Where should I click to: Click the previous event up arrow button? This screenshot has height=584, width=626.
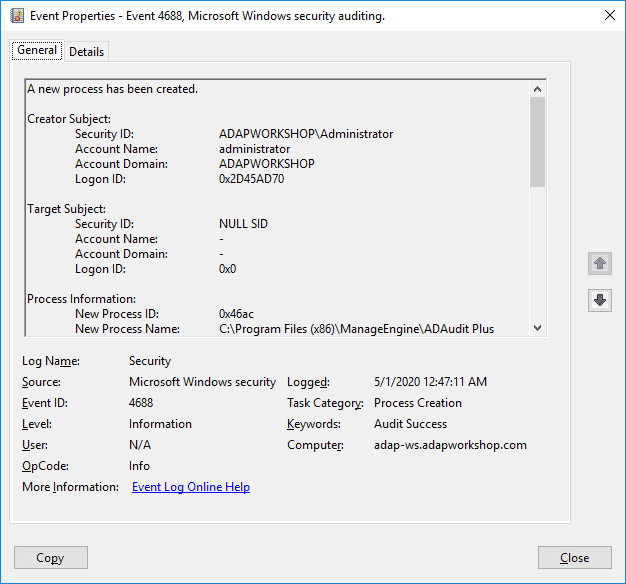point(600,263)
